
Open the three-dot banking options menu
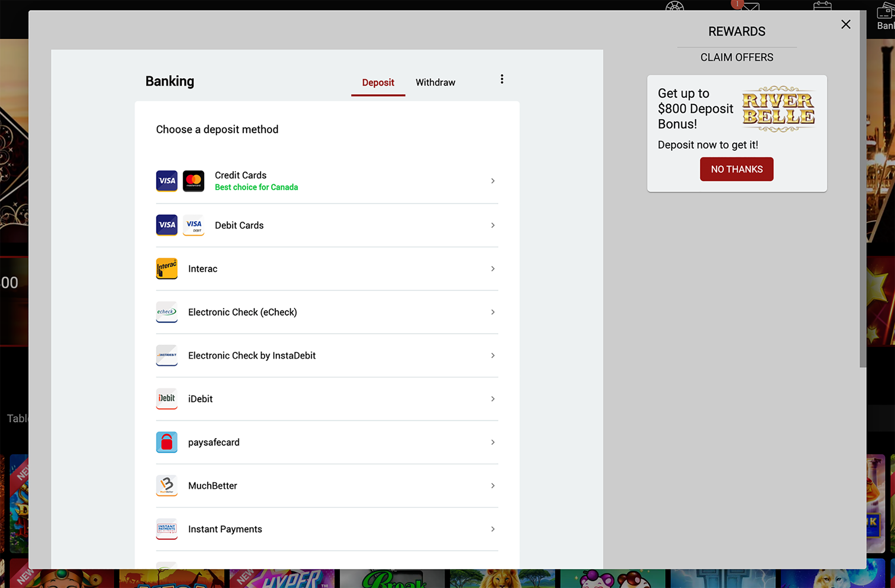coord(502,79)
